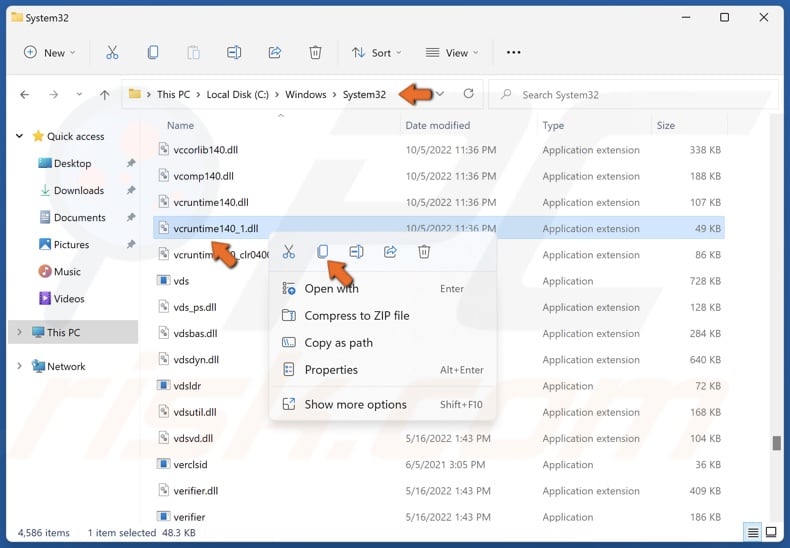Click This PC in the address path
The width and height of the screenshot is (790, 548).
173,95
